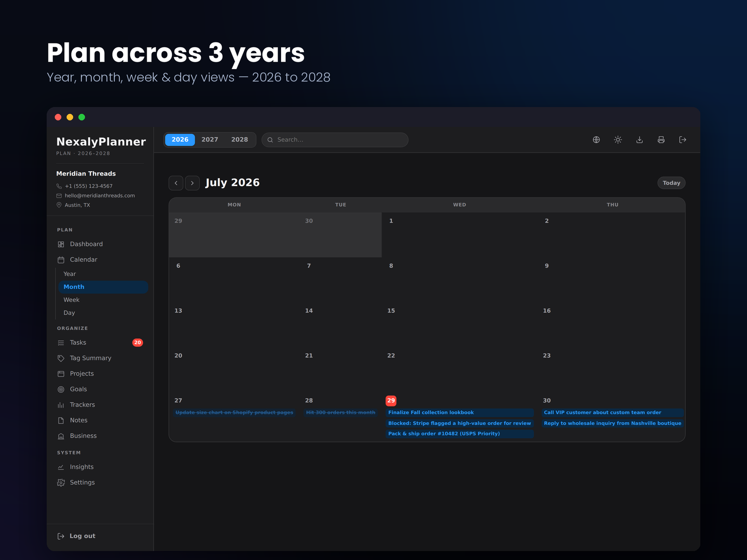Toggle the sun theme icon
Viewport: 747px width, 560px height.
point(618,140)
